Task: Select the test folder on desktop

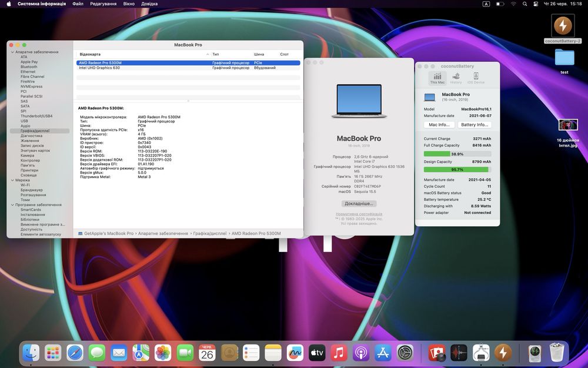Action: pos(564,58)
